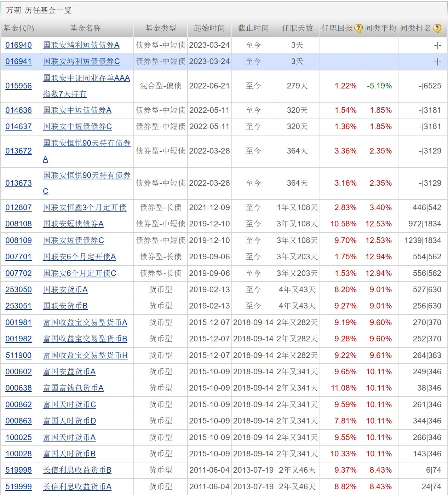Viewport: 448px width, 496px height.
Task: Open fund code 519999 link
Action: pos(18,487)
